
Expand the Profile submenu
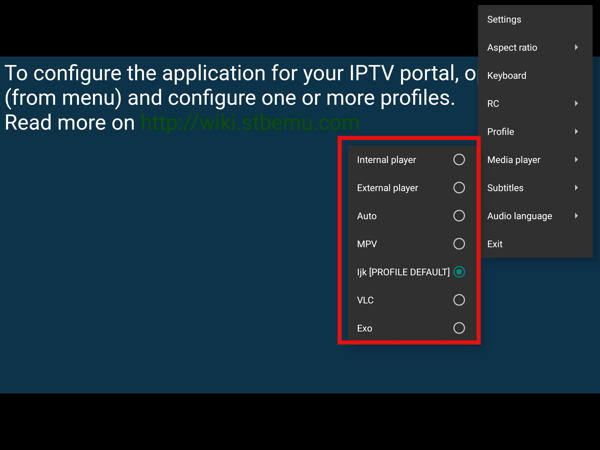501,132
